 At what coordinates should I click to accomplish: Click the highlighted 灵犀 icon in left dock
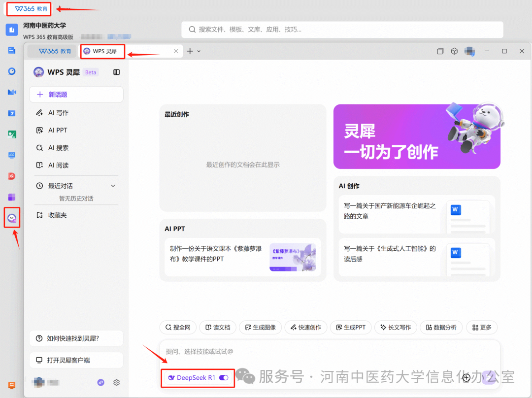tap(11, 217)
